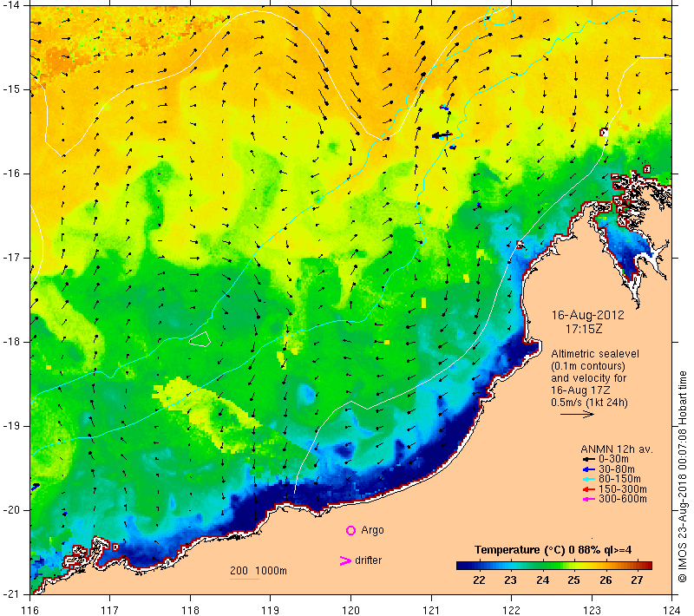Click the '-14' latitude axis label
This screenshot has height=616, width=694.
[x=11, y=5]
